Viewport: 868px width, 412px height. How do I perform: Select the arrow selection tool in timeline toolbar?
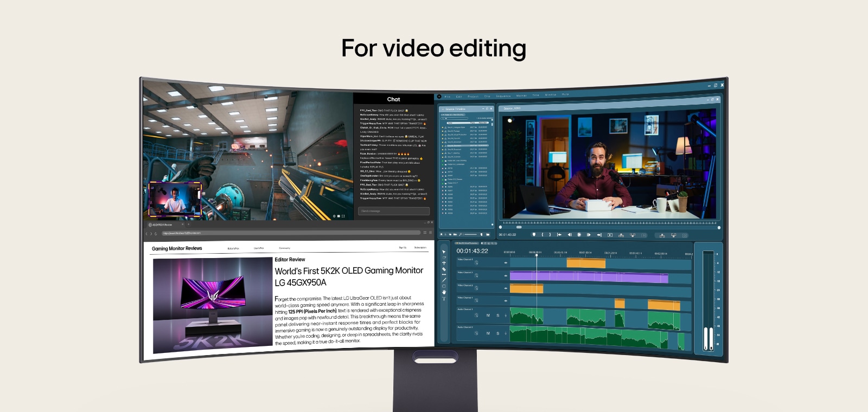pyautogui.click(x=444, y=252)
